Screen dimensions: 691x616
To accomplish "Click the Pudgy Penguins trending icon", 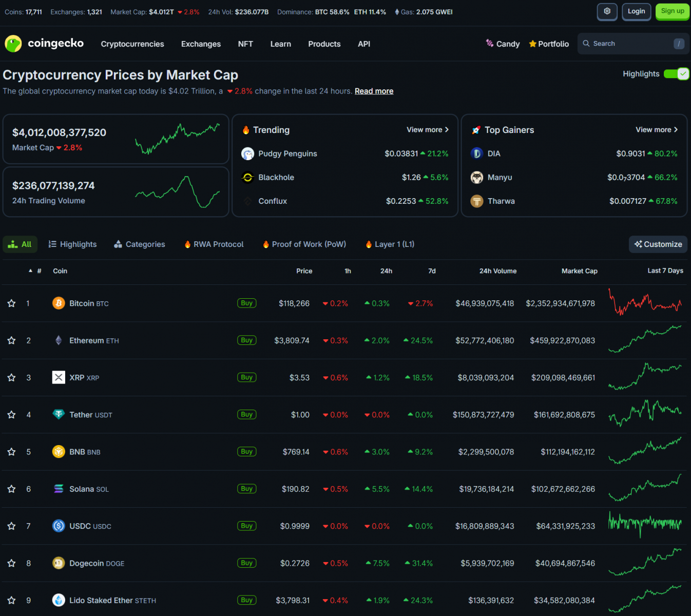I will 248,153.
